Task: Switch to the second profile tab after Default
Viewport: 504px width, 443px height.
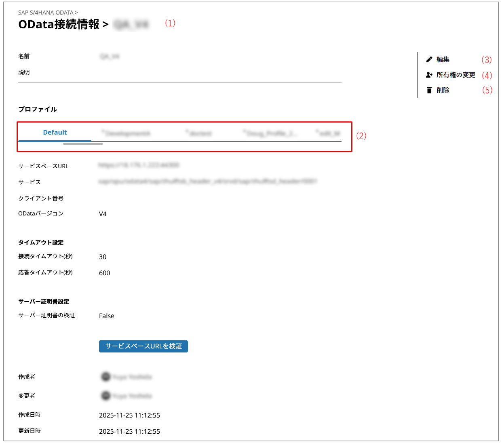Action: coord(126,133)
